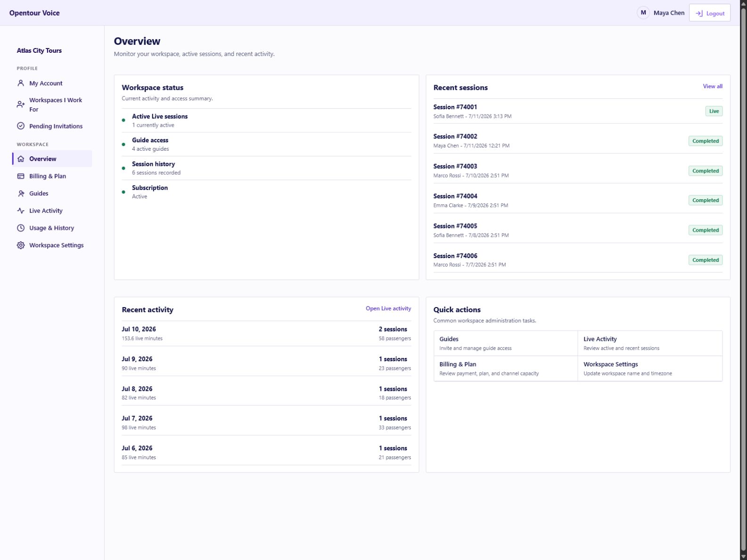The width and height of the screenshot is (747, 560).
Task: Click the logout arrow icon
Action: tap(699, 13)
